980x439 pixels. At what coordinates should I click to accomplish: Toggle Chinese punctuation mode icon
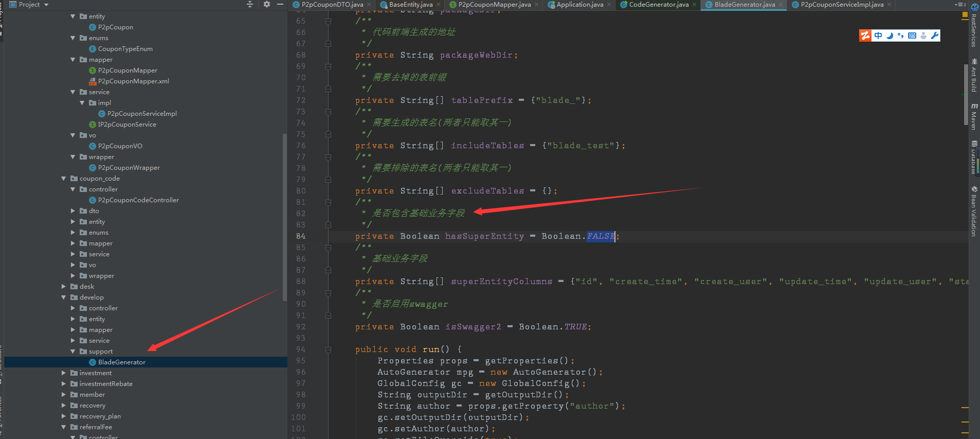point(900,36)
